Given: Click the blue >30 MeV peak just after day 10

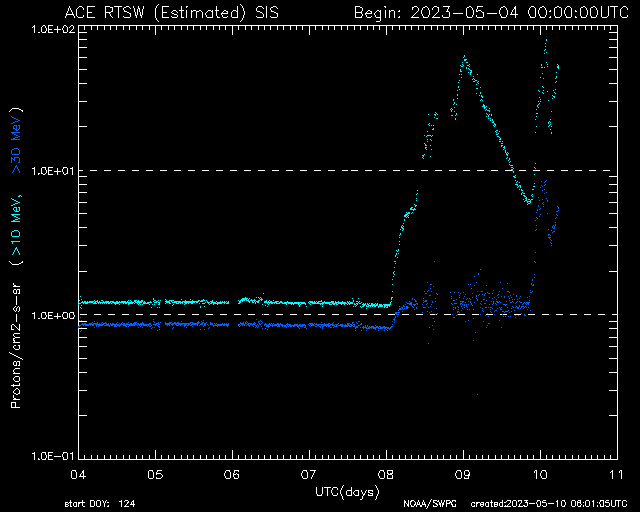Looking at the screenshot, I should [544, 182].
